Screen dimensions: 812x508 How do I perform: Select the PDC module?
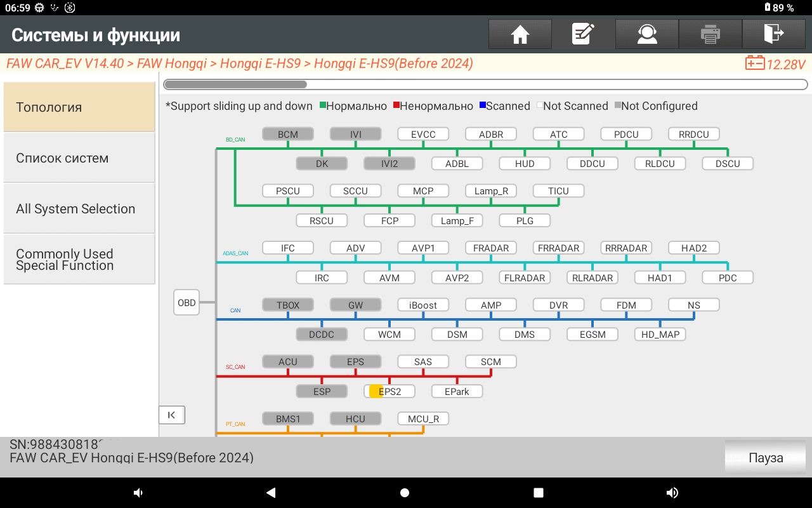coord(728,277)
